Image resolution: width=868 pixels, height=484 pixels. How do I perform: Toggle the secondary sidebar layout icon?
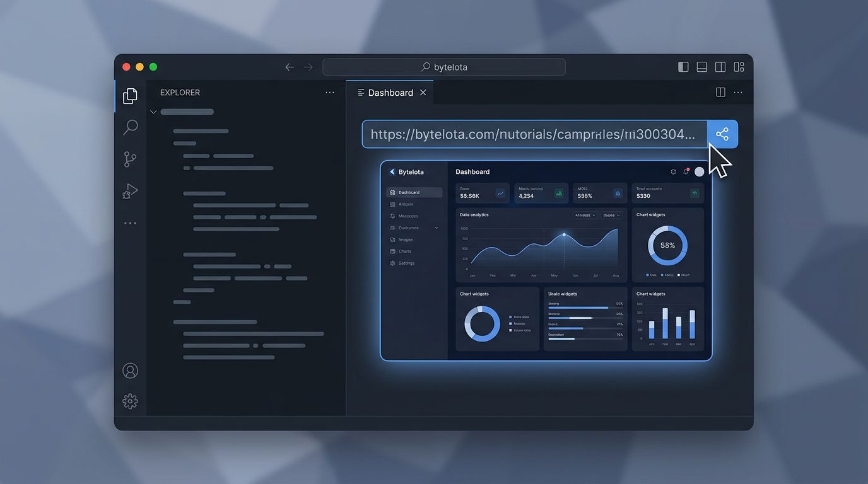pyautogui.click(x=720, y=67)
